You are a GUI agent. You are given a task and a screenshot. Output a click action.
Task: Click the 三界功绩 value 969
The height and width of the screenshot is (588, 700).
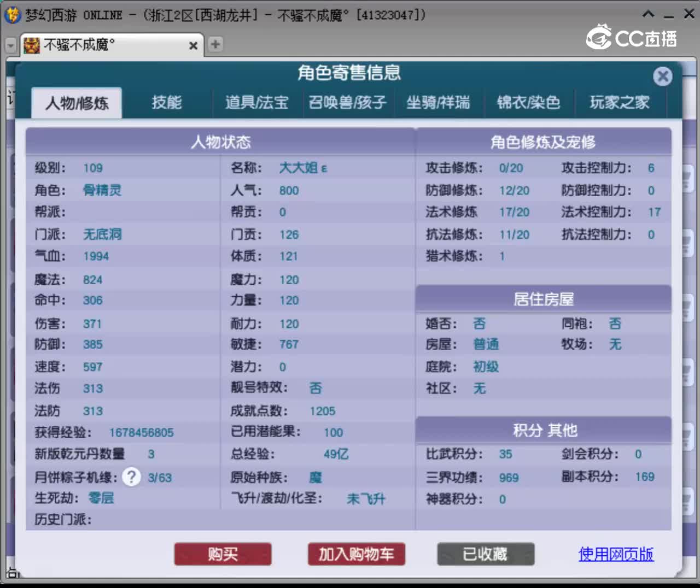(x=509, y=478)
